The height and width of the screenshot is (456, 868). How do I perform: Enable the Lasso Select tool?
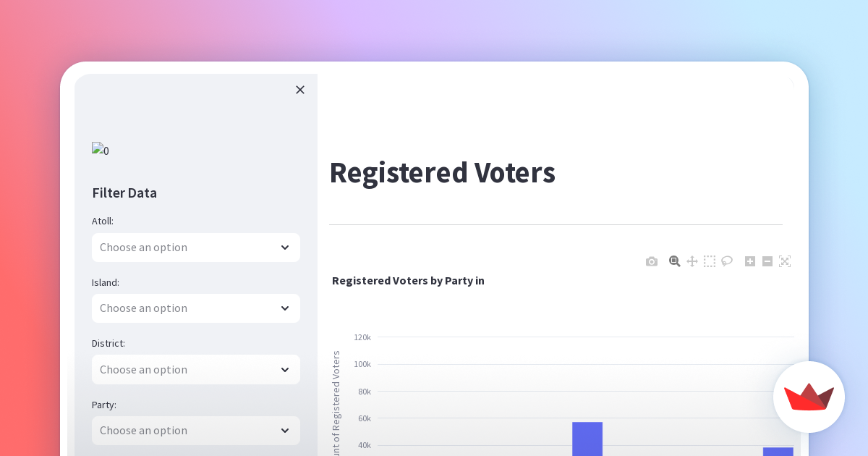click(x=727, y=261)
